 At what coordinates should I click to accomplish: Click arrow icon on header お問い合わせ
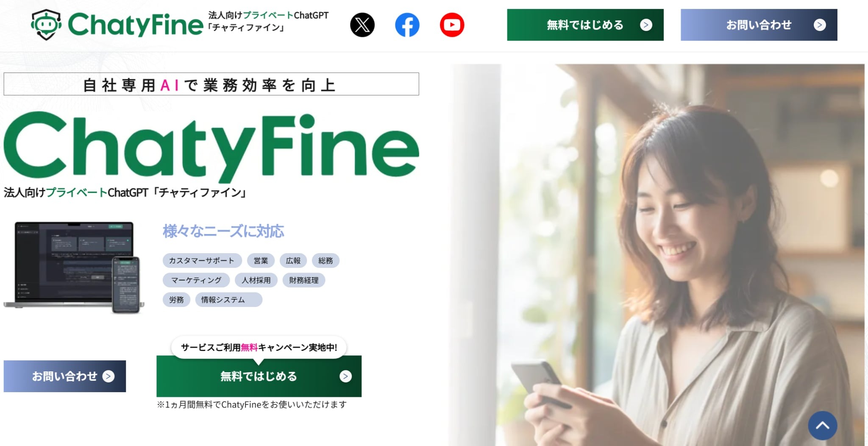tap(820, 25)
